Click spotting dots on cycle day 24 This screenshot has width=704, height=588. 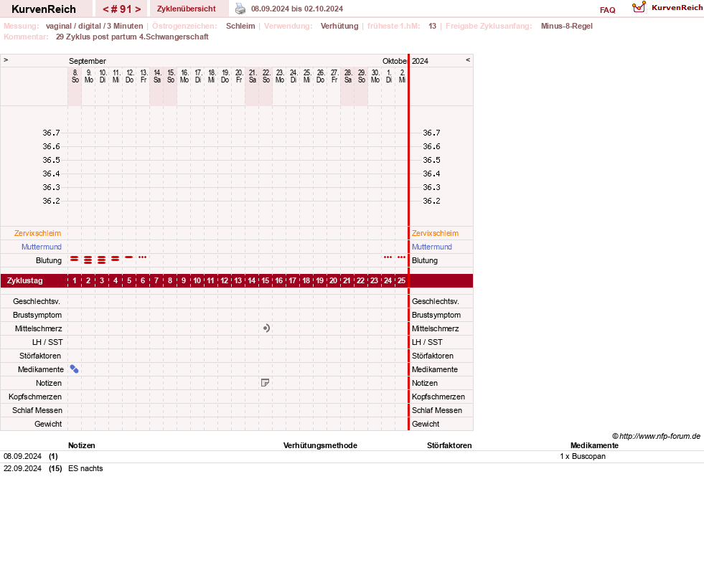pos(388,257)
